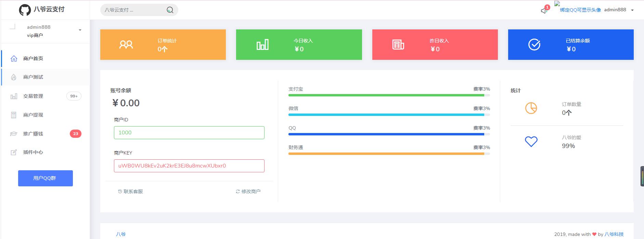This screenshot has width=644, height=239.
Task: Click the broken avatar image in header
Action: (557, 3)
